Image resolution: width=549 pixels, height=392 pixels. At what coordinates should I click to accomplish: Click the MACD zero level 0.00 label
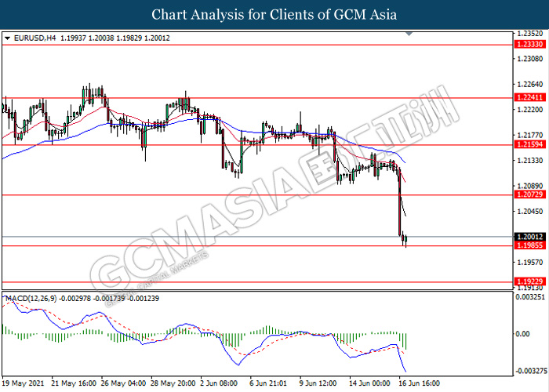(523, 334)
